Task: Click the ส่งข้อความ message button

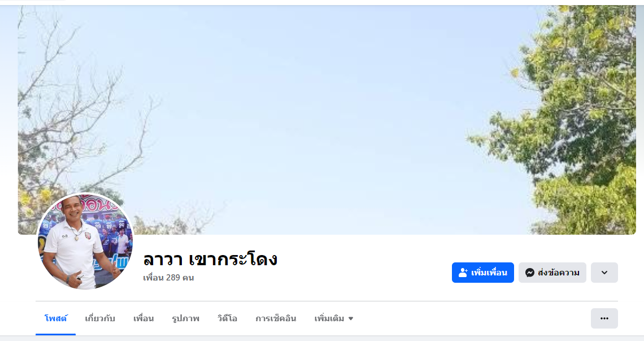Action: pyautogui.click(x=552, y=273)
